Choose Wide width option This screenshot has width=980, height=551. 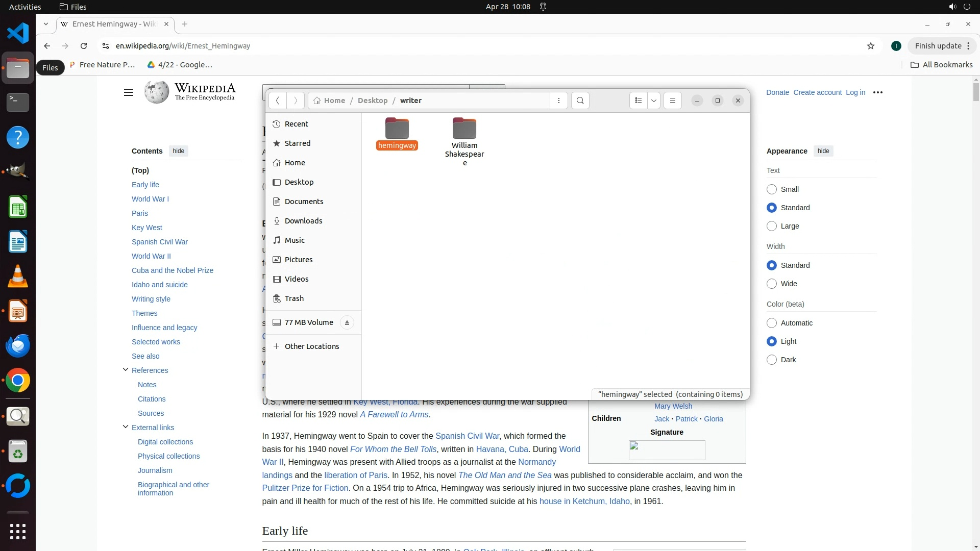771,284
